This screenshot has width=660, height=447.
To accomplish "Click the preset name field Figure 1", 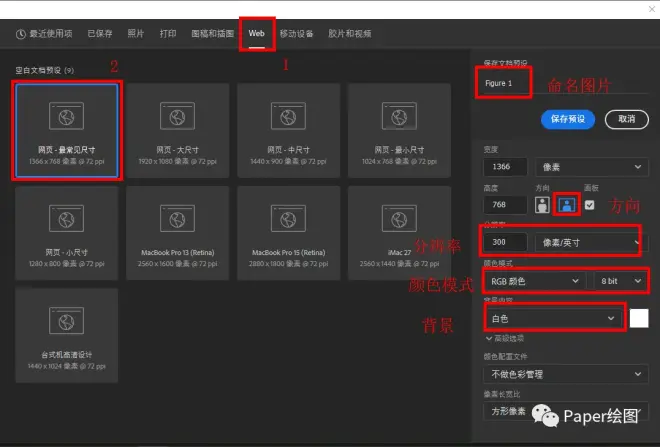I will coord(564,83).
